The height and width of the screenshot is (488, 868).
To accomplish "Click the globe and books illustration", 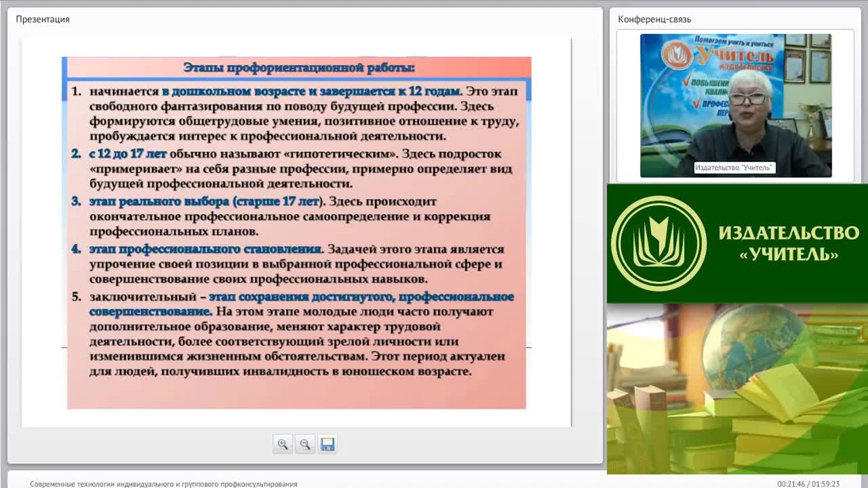I will pyautogui.click(x=737, y=389).
